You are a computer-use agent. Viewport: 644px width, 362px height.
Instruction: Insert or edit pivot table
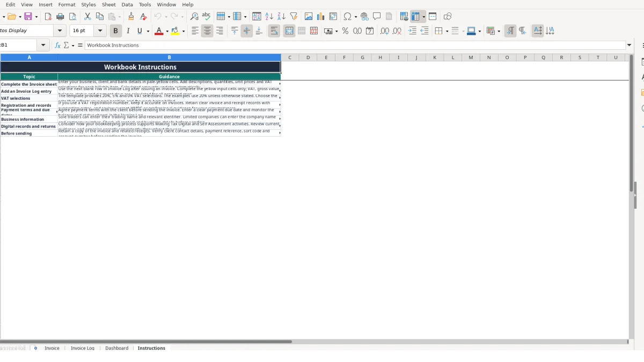coord(333,17)
